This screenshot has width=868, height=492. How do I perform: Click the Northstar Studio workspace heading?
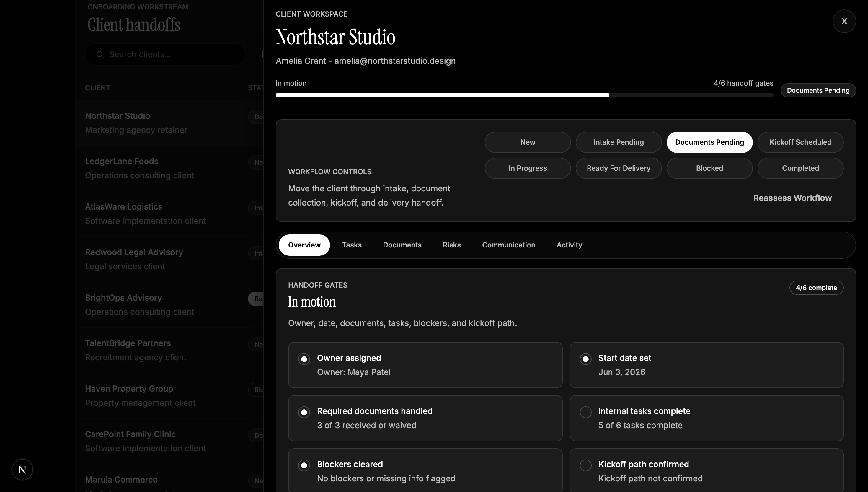[x=335, y=37]
